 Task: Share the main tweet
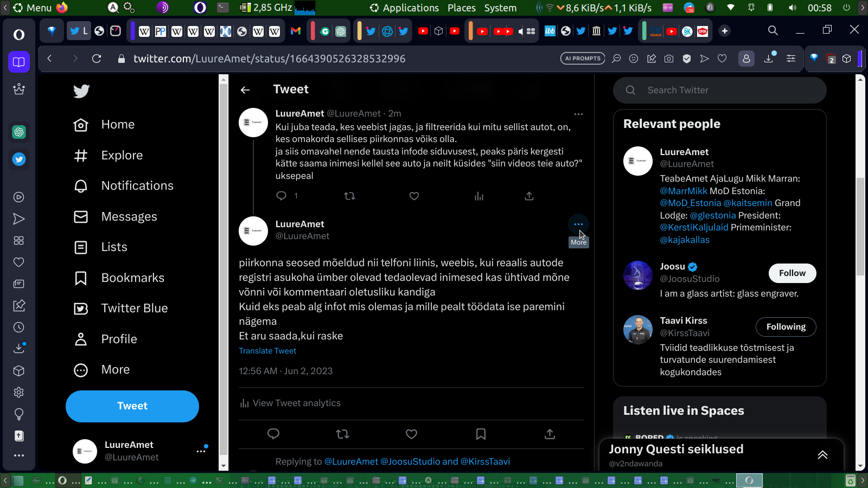pyautogui.click(x=550, y=434)
